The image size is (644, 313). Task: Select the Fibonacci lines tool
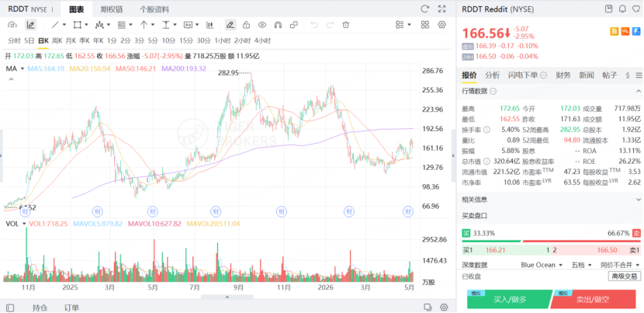(x=122, y=25)
